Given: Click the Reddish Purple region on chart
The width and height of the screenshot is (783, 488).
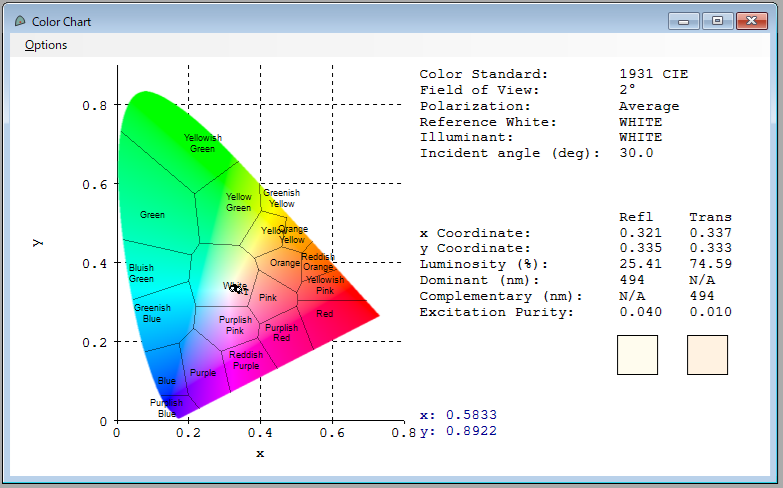Looking at the screenshot, I should click(x=246, y=360).
